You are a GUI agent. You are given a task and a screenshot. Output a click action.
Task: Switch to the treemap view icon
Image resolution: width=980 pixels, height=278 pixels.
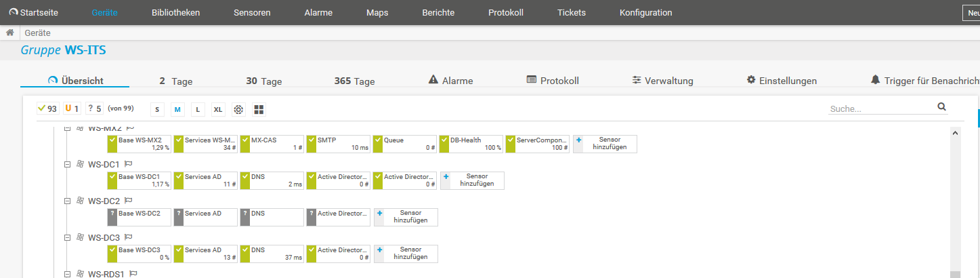pos(259,109)
